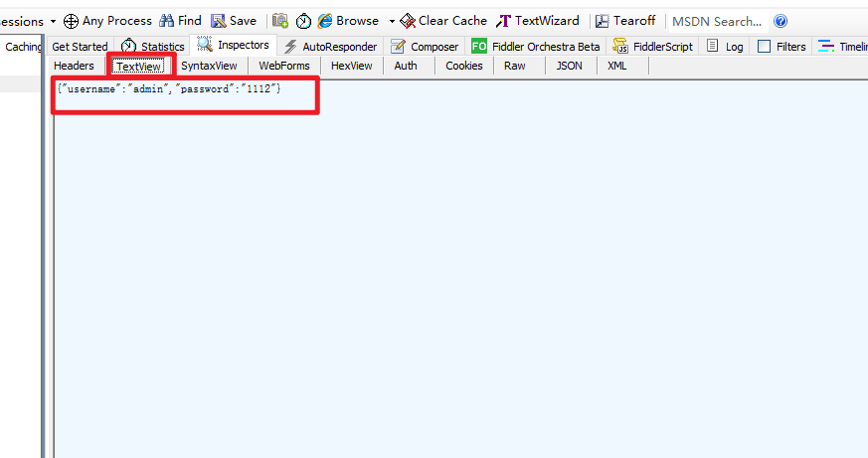Switch to SyntaxView inspector tab
This screenshot has width=868, height=458.
tap(209, 66)
